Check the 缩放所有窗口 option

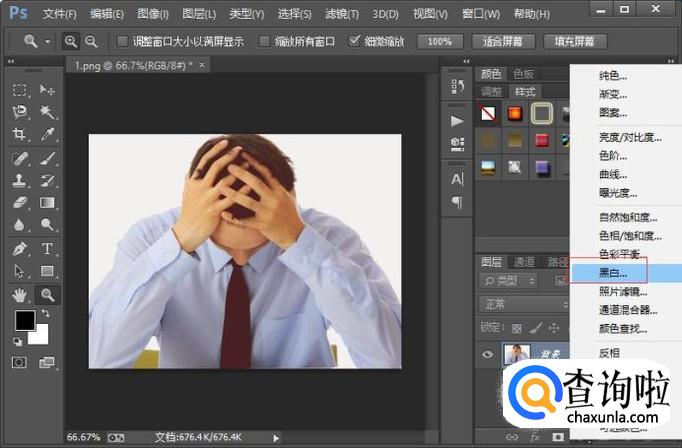[x=264, y=42]
